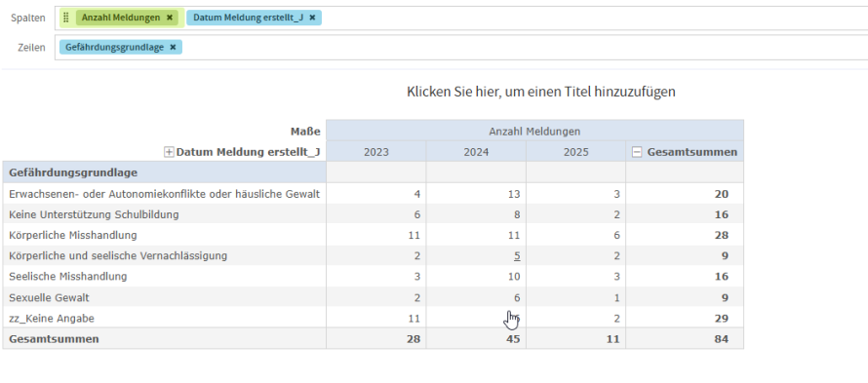Collapse Gesamtsummen column with minus icon
Screen dimensions: 868x383
[x=638, y=152]
